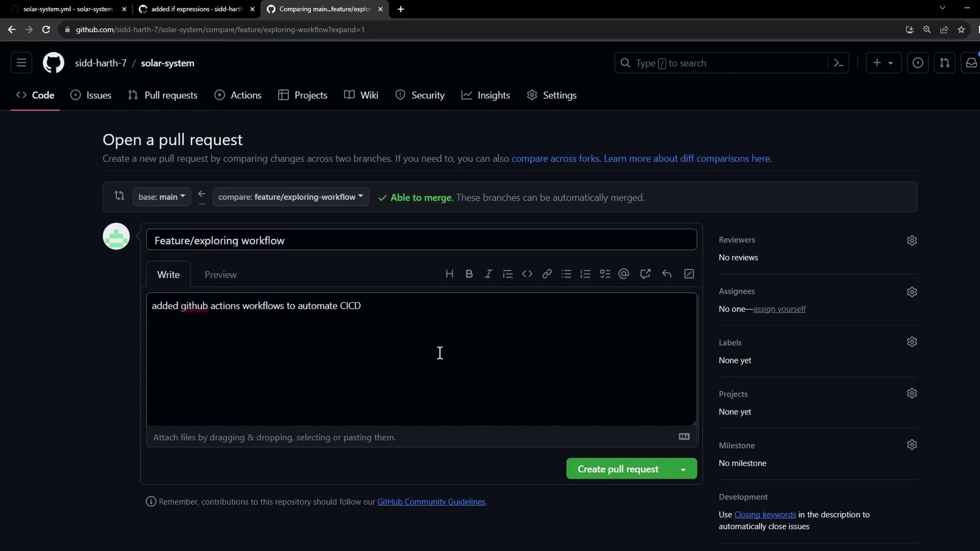Open the Create pull request options arrow
Image resolution: width=980 pixels, height=551 pixels.
683,469
